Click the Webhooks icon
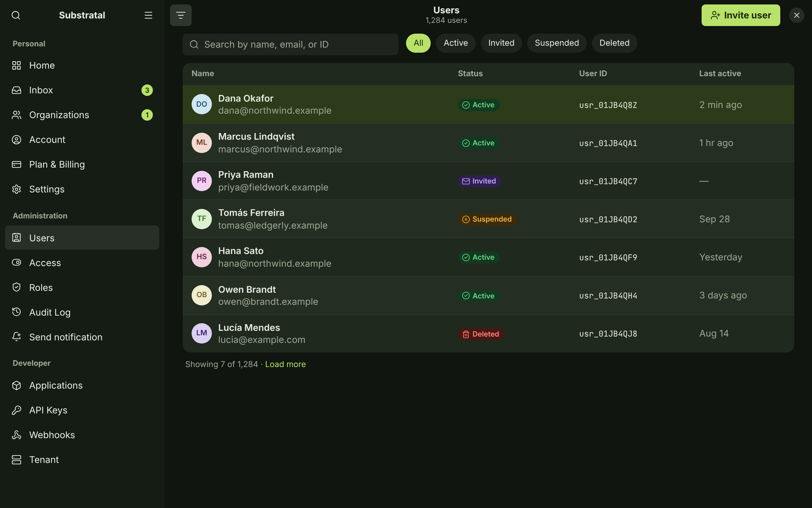812x508 pixels. [16, 435]
